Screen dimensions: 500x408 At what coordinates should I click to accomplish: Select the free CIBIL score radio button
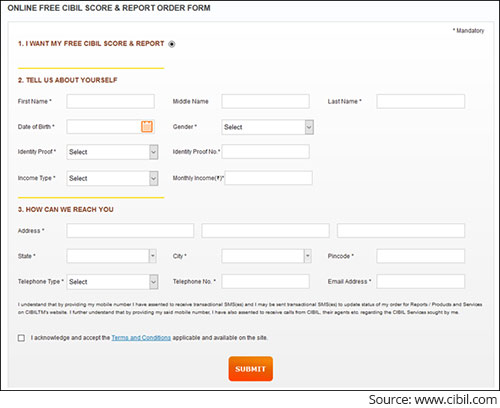pyautogui.click(x=172, y=44)
